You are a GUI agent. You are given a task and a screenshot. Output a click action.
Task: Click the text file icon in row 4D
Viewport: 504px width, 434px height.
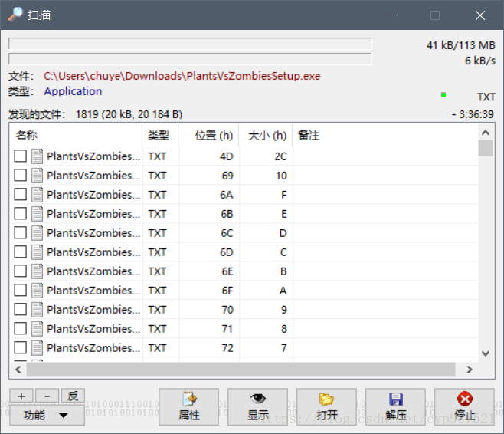click(x=37, y=156)
